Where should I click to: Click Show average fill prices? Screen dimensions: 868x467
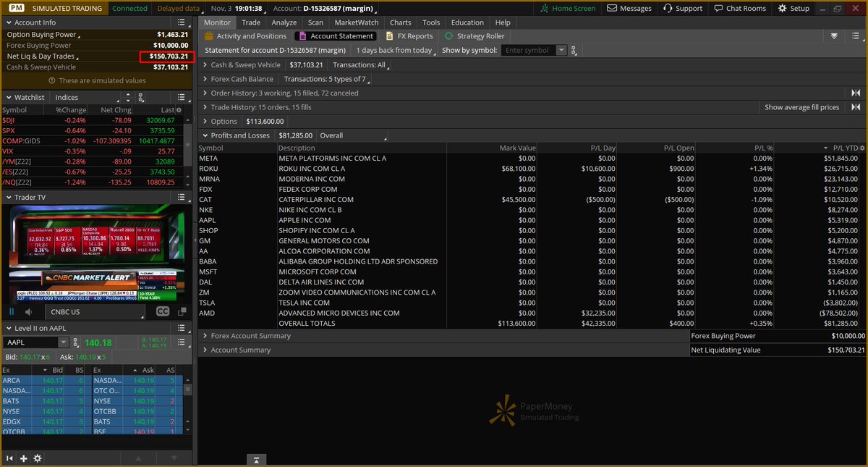pyautogui.click(x=802, y=107)
